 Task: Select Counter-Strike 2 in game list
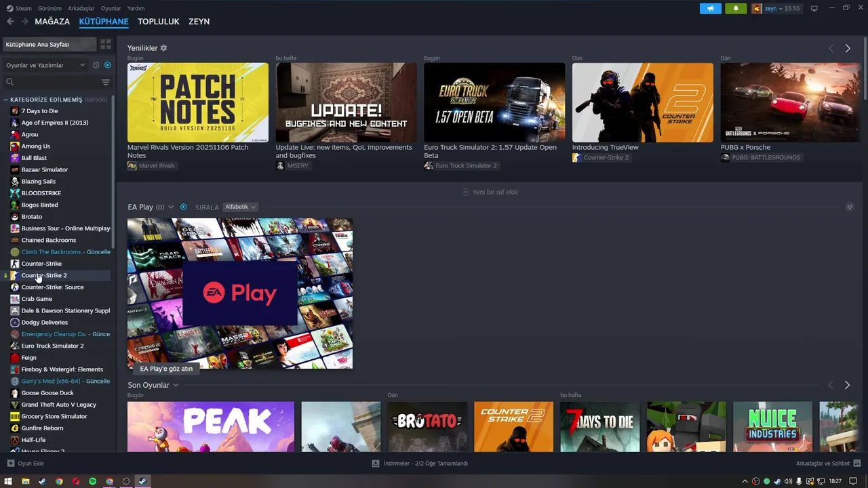56,275
